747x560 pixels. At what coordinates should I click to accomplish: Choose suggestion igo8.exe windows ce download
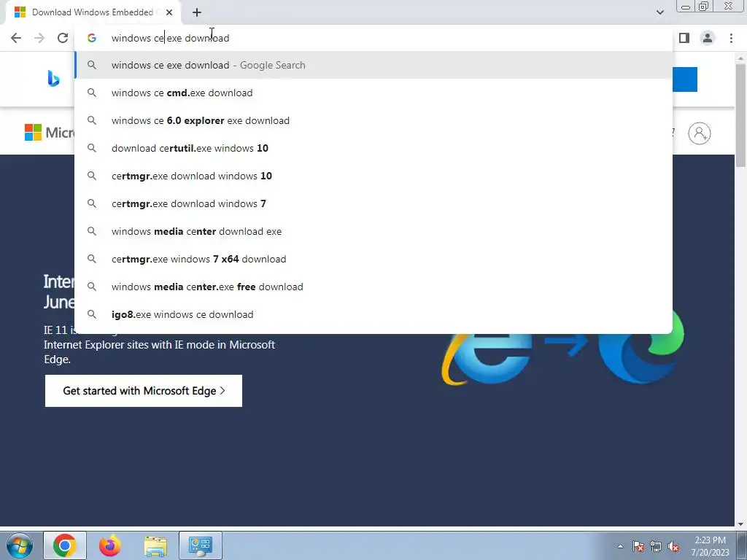(373, 314)
